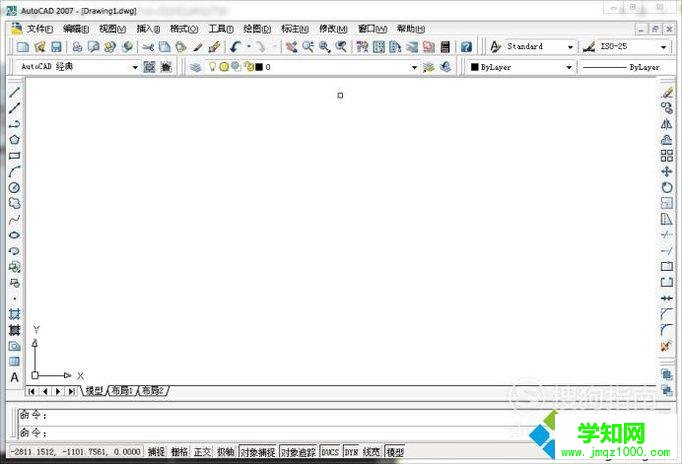Open the ByLayer color control dropdown
Screen dimensions: 682x464
[568, 67]
